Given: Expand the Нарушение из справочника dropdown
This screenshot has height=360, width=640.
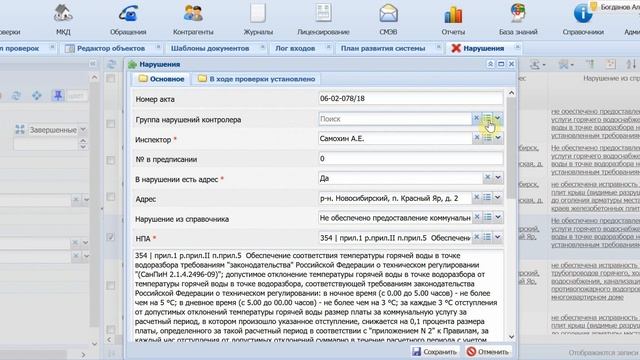Looking at the screenshot, I should [498, 217].
